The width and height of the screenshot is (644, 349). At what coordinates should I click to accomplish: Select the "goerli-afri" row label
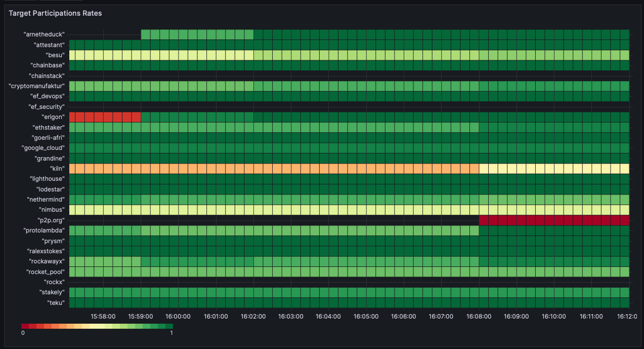(47, 138)
